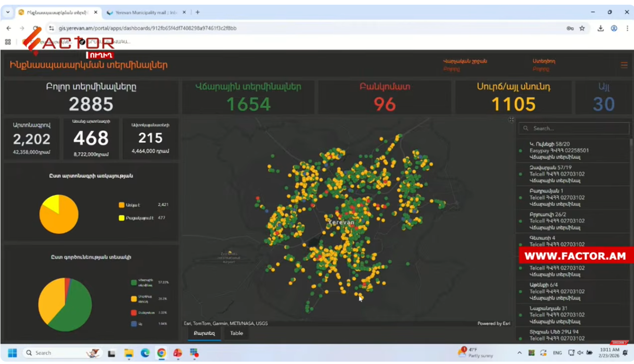
Task: Switch to the Table tab
Action: pyautogui.click(x=236, y=333)
